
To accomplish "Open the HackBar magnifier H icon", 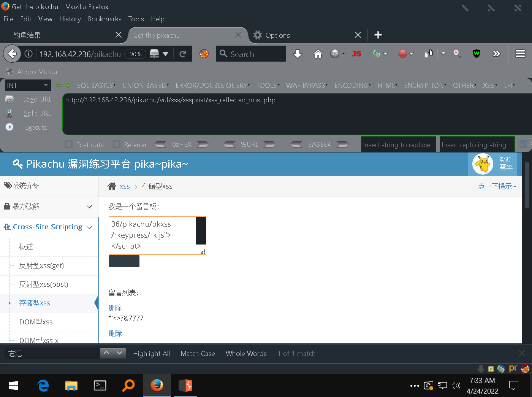I will coord(457,54).
